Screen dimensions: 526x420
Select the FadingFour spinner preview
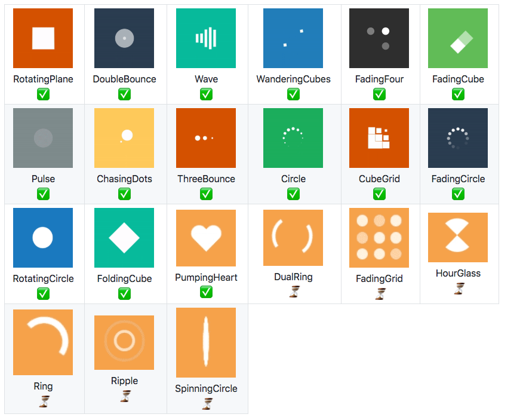pos(379,38)
